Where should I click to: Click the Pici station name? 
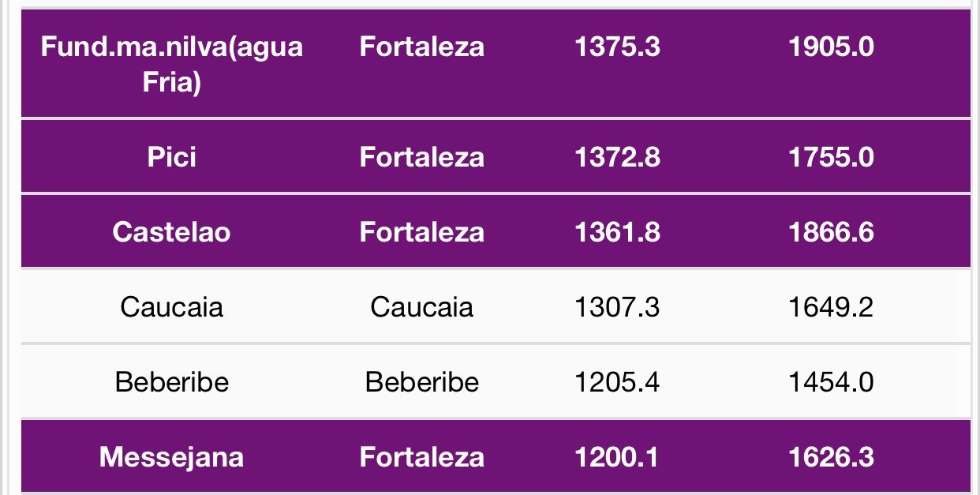point(171,157)
